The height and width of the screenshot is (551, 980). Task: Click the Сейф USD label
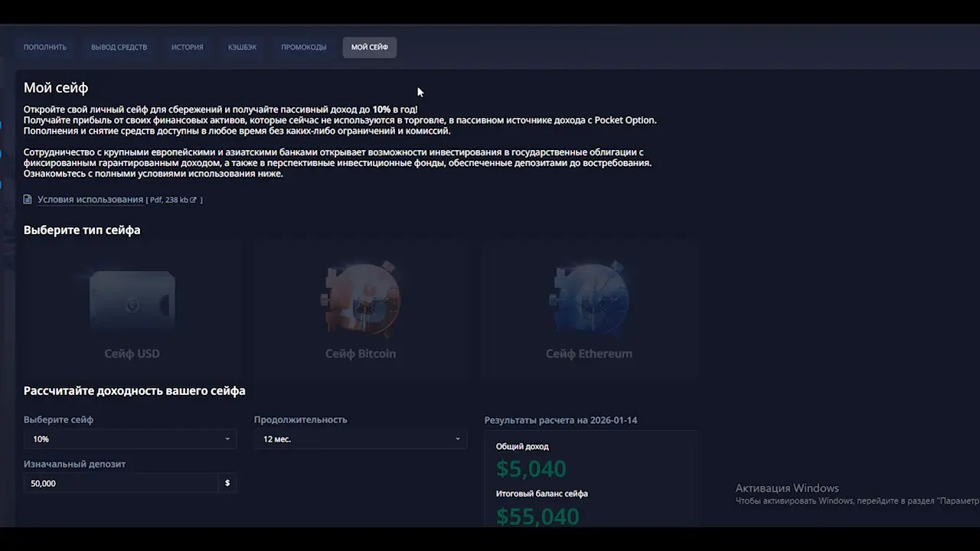[132, 354]
